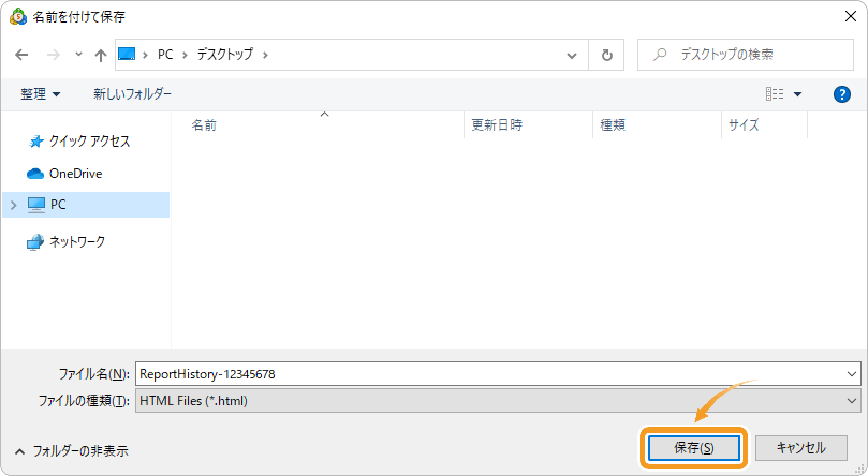Image resolution: width=868 pixels, height=476 pixels.
Task: Open the view options dropdown arrow
Action: (x=798, y=94)
